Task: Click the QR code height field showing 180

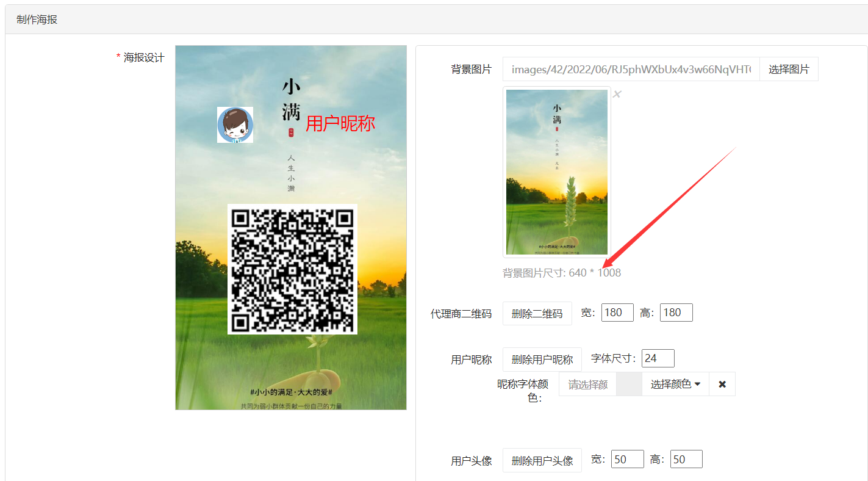Action: click(x=676, y=313)
